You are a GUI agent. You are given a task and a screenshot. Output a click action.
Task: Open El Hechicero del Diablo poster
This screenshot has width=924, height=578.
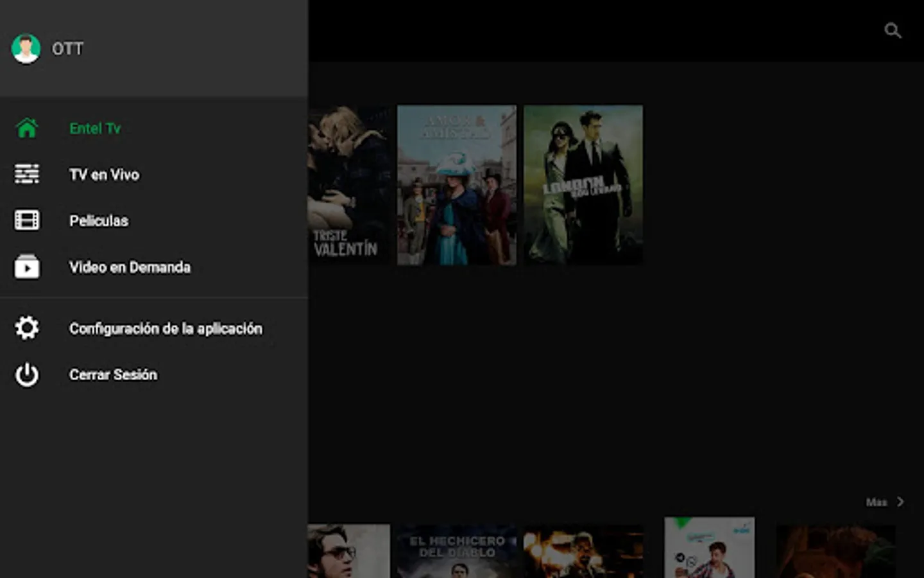pyautogui.click(x=457, y=551)
